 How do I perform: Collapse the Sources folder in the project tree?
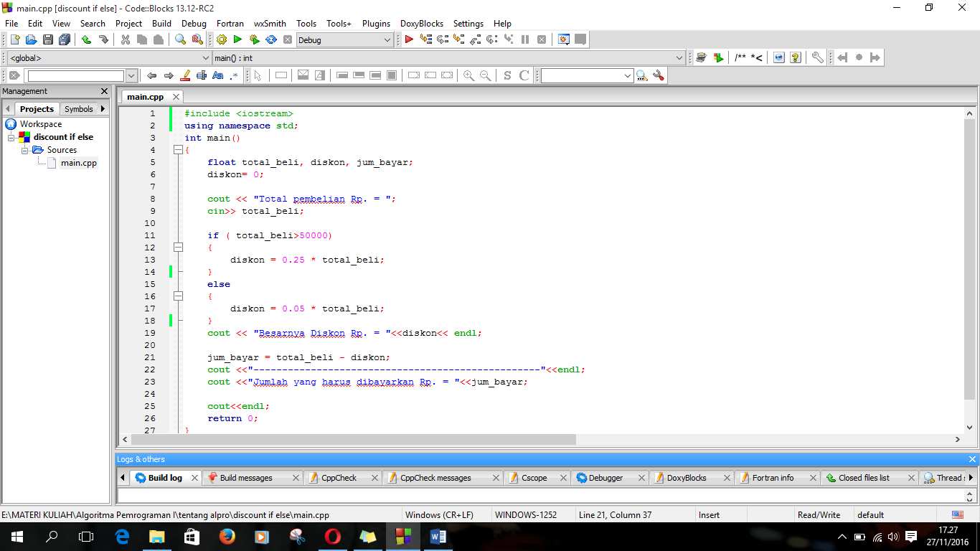(x=24, y=149)
